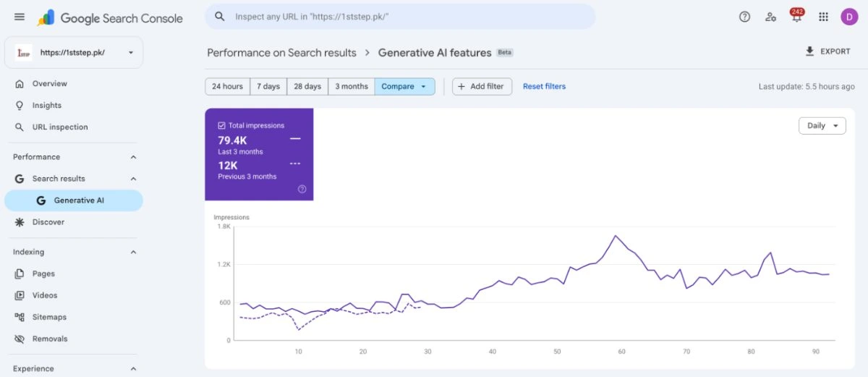Screen dimensions: 868x377
Task: Click Add filter button
Action: pyautogui.click(x=482, y=86)
